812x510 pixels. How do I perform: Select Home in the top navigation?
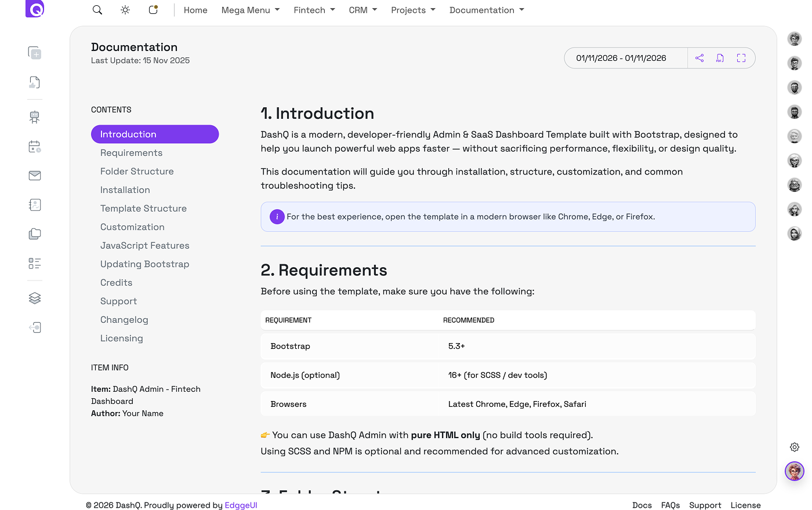click(x=195, y=10)
